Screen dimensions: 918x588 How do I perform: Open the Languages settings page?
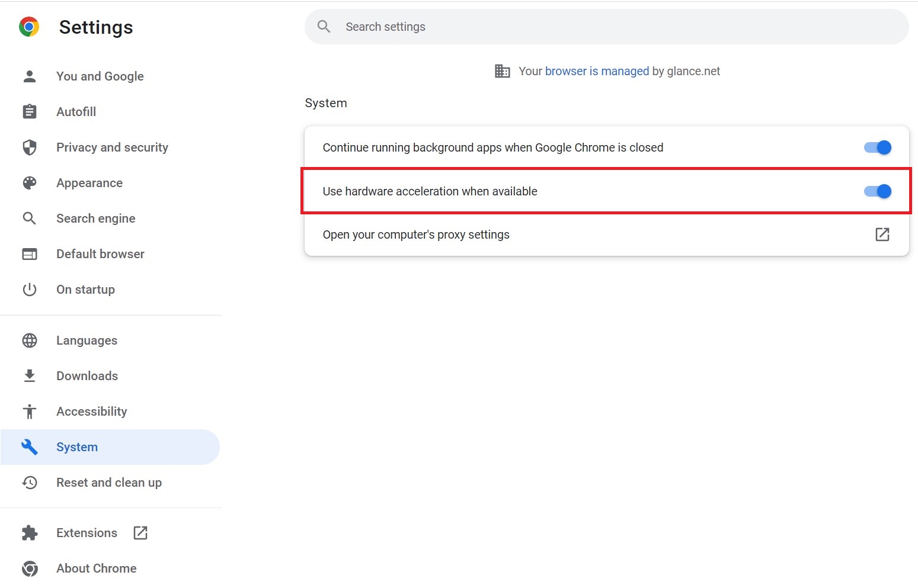click(87, 340)
